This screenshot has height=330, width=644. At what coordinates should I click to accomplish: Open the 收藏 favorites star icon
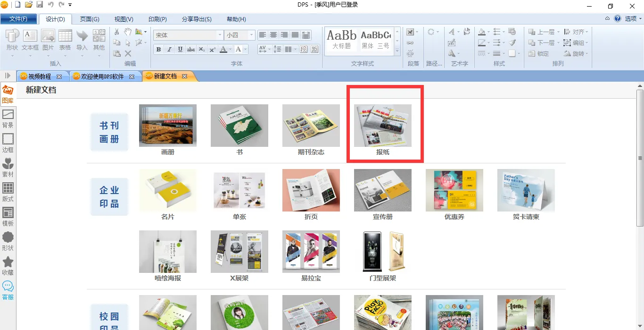coord(8,266)
